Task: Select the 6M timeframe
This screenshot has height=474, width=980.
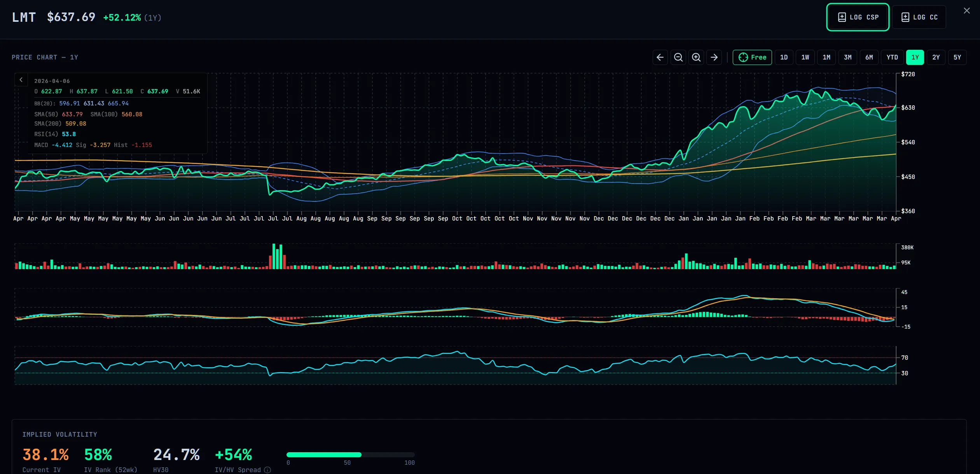Action: tap(869, 58)
